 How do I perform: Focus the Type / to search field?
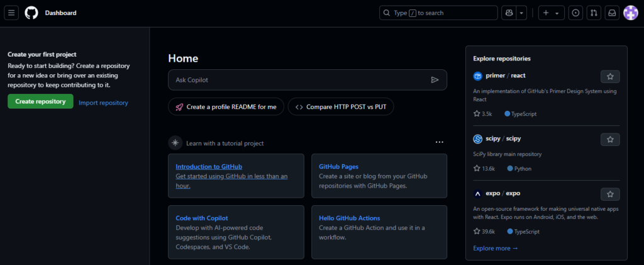[438, 13]
